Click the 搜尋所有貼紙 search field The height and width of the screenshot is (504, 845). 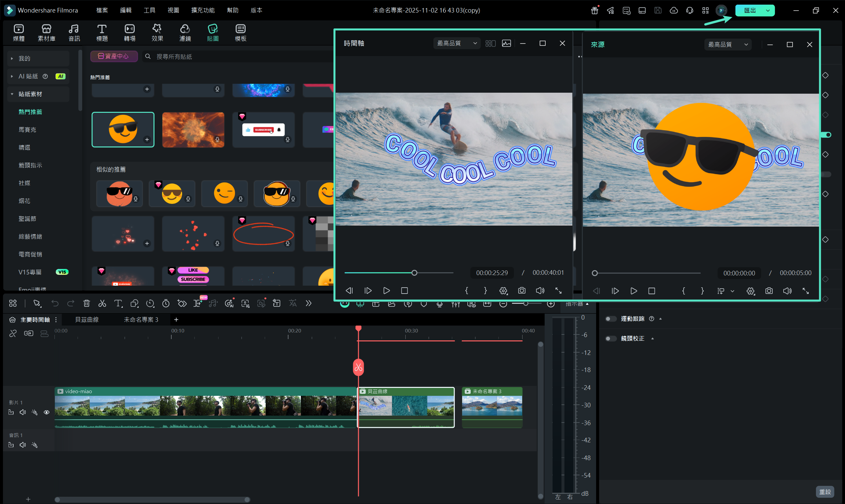238,56
